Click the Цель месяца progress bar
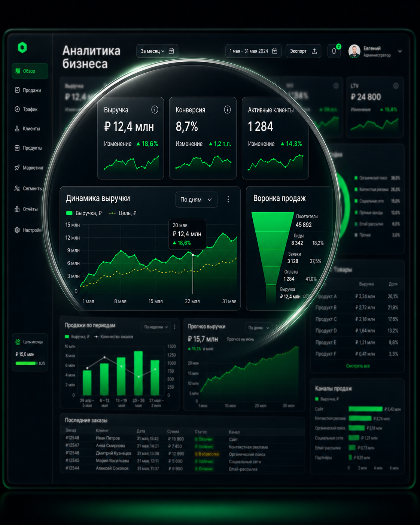 point(27,363)
